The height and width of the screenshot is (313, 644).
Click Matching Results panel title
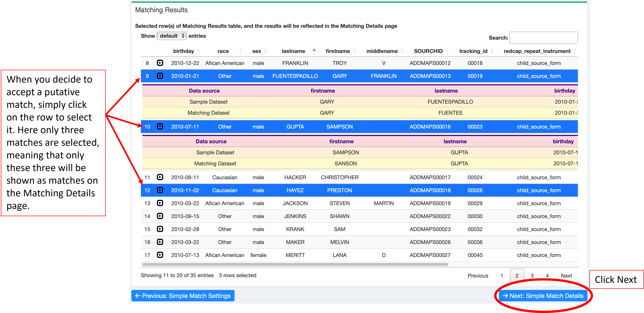[161, 10]
